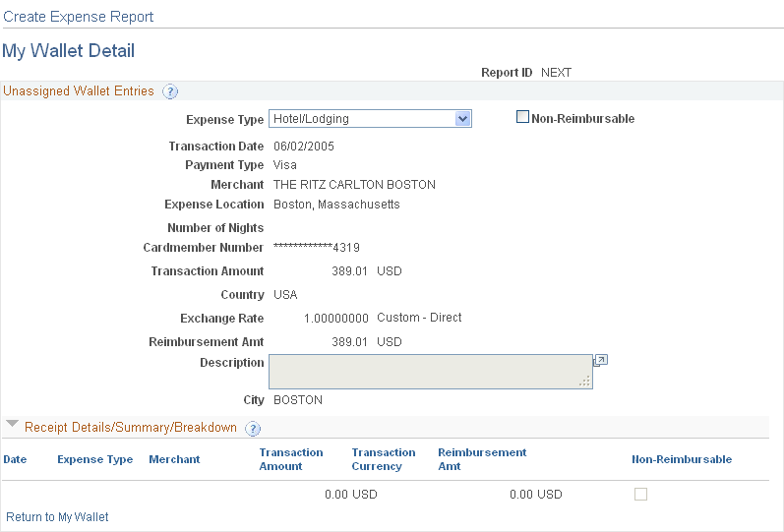Click the Transaction Amount 389.01 value

tap(349, 271)
